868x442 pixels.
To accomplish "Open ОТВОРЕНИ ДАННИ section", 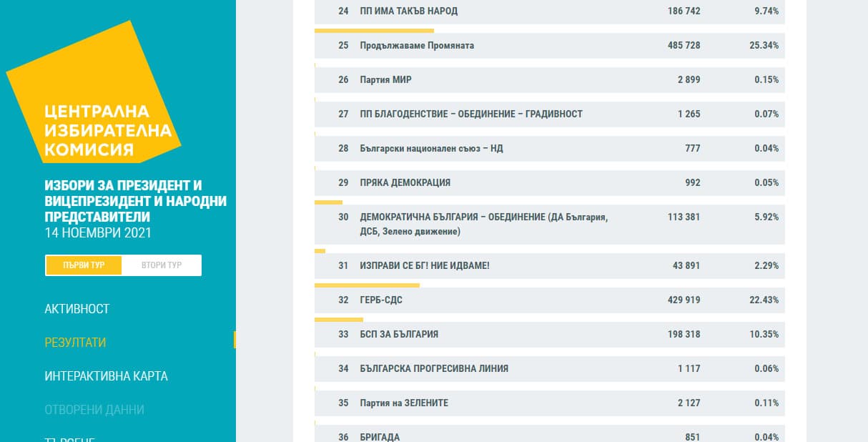I will (x=94, y=410).
